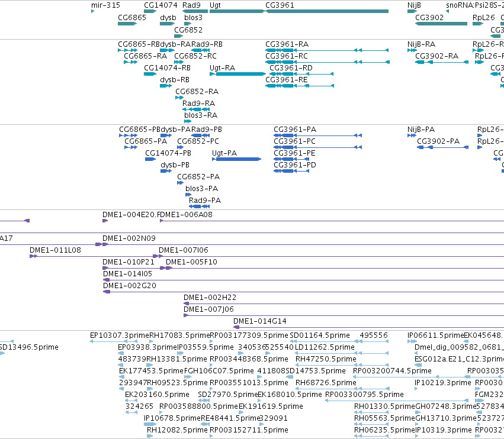Viewport: 504px width, 439px height.
Task: Select the DME1-006A08 clone label
Action: coord(186,215)
